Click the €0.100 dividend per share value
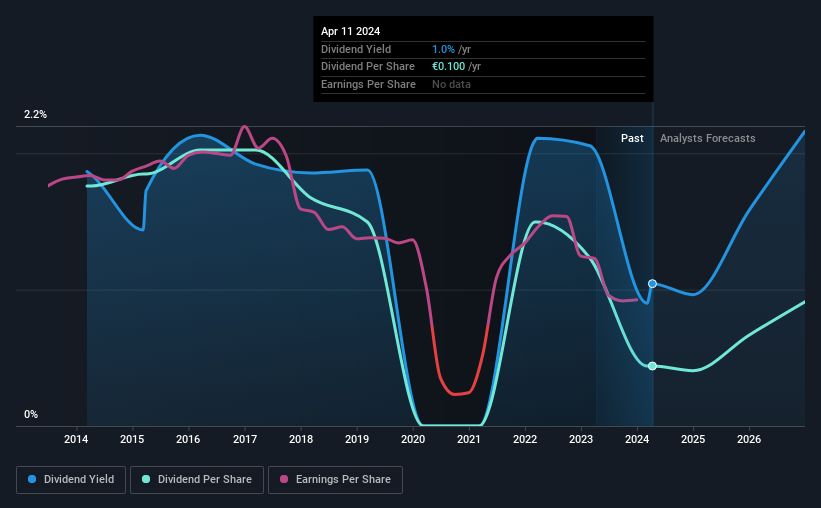This screenshot has height=508, width=821. pos(449,67)
